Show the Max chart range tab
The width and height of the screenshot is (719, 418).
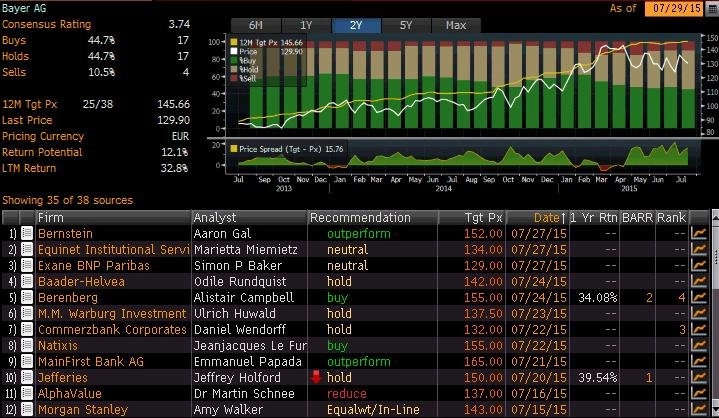click(x=456, y=25)
